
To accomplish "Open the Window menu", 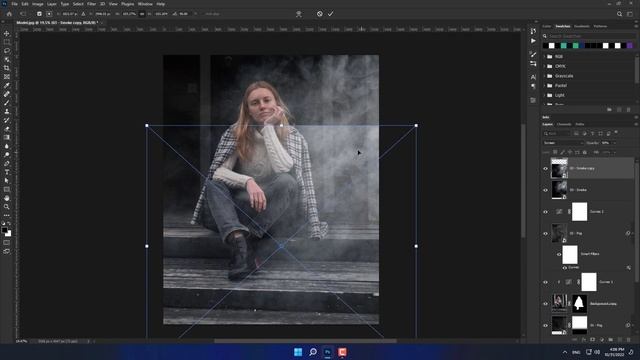I will coord(145,4).
